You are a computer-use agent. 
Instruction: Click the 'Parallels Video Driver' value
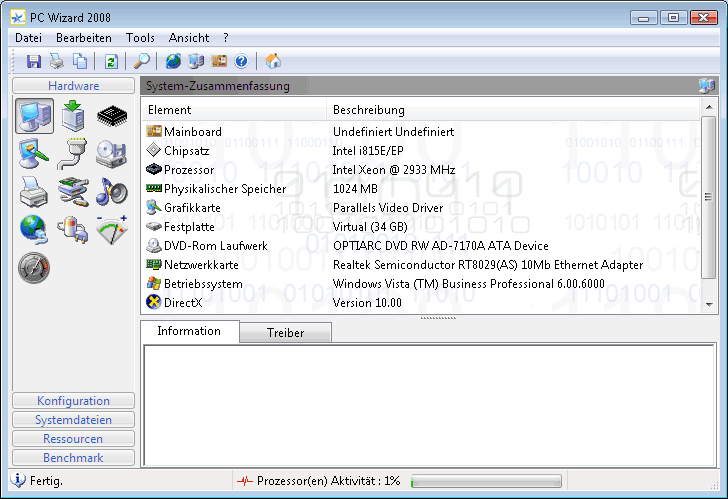point(388,208)
